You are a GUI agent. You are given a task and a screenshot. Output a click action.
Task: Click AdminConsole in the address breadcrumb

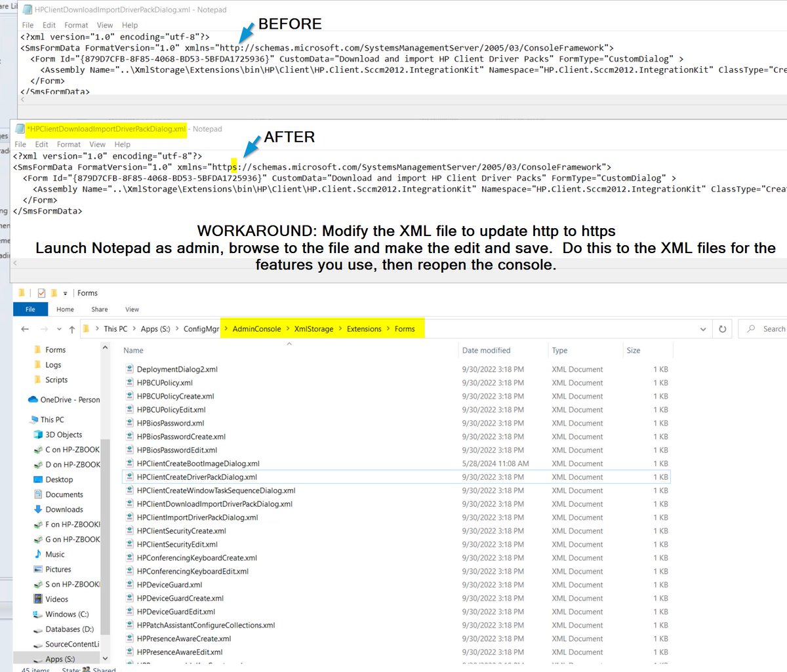256,329
